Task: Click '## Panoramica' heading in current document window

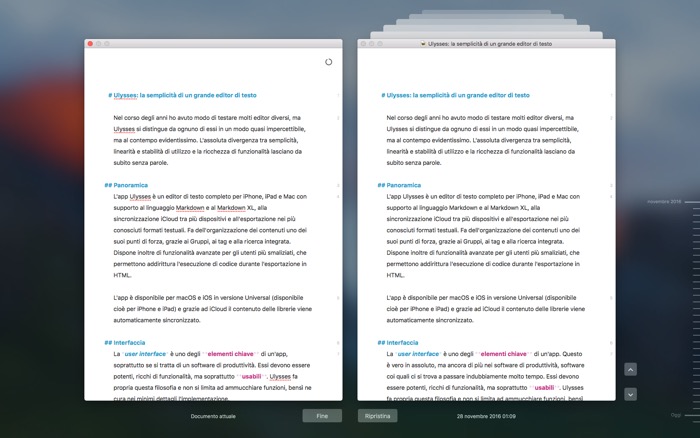Action: click(x=126, y=185)
